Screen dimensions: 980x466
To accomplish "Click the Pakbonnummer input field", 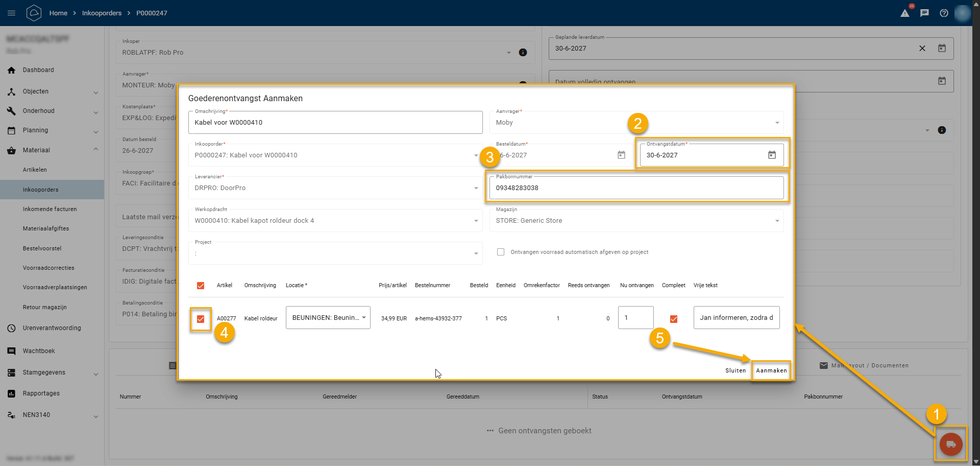I will (x=636, y=188).
